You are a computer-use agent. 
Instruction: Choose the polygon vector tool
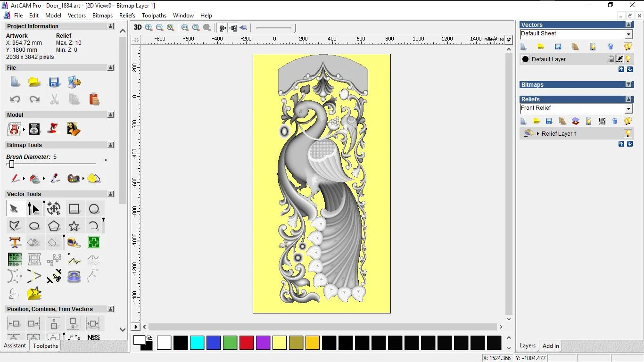tap(54, 226)
